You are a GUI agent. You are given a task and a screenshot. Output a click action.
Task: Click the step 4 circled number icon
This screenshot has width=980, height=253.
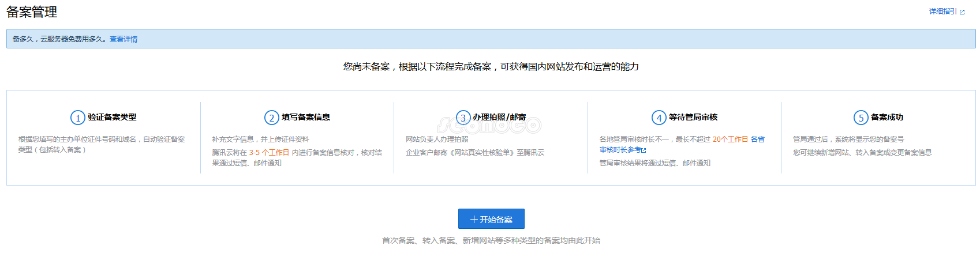[x=659, y=118]
